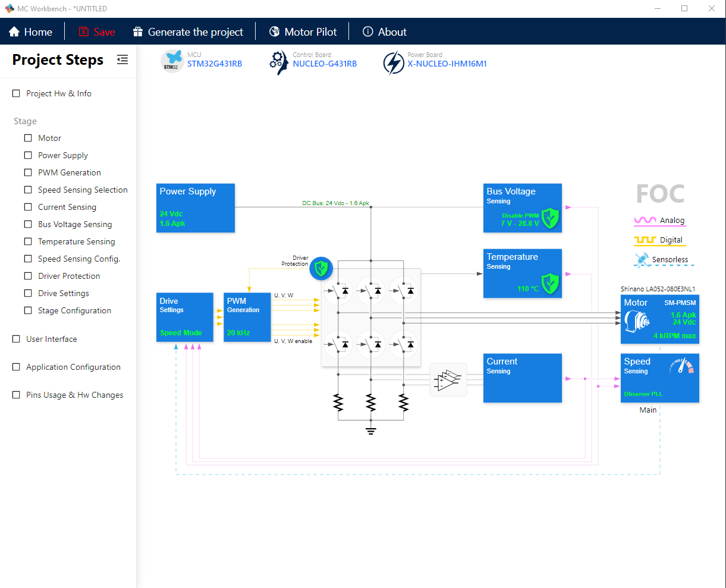Click the op-amp amplifier symbol
726x588 pixels.
point(448,379)
